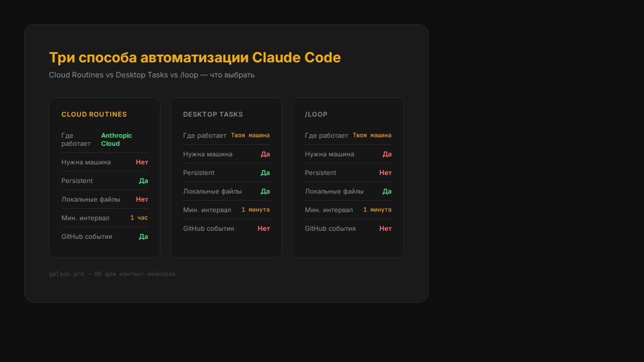Image resolution: width=644 pixels, height=362 pixels.
Task: Click 'Твоя машина' value in /loop card
Action: [x=372, y=136]
